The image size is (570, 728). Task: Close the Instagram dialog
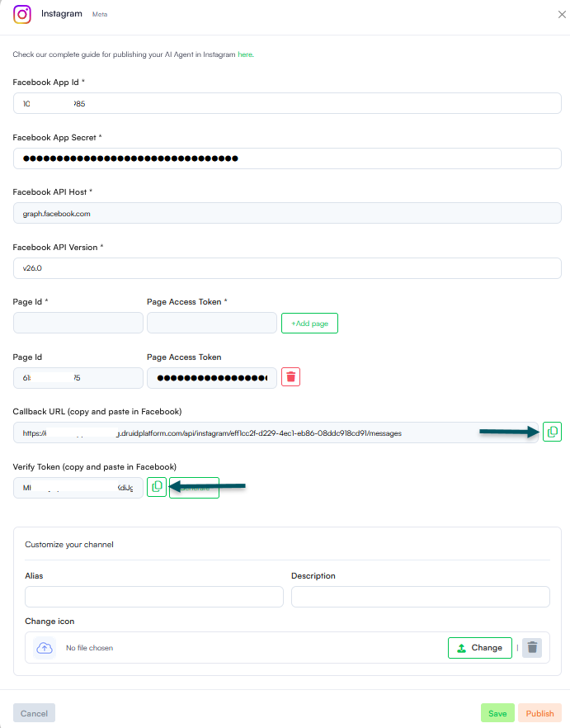click(x=562, y=14)
